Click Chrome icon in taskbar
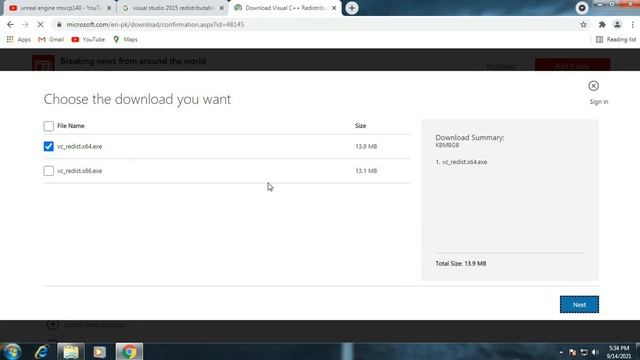The height and width of the screenshot is (360, 640). (129, 352)
